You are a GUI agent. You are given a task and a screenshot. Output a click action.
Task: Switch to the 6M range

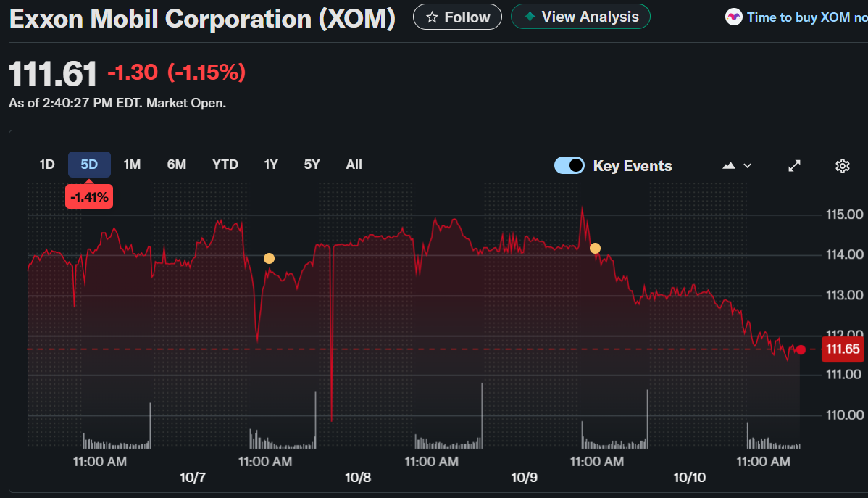(x=177, y=165)
